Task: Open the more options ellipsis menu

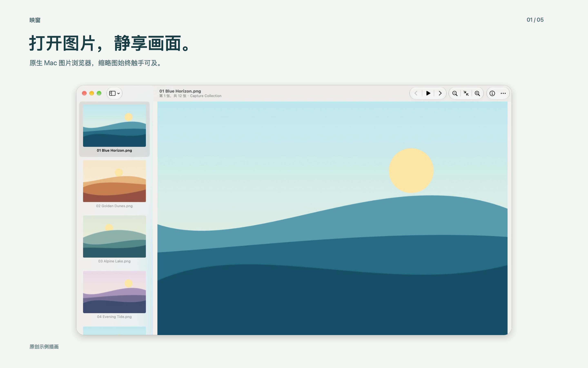Action: (x=503, y=93)
